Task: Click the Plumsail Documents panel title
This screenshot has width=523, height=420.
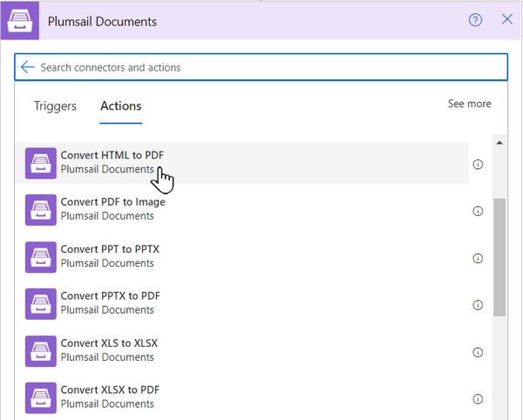Action: coord(102,22)
